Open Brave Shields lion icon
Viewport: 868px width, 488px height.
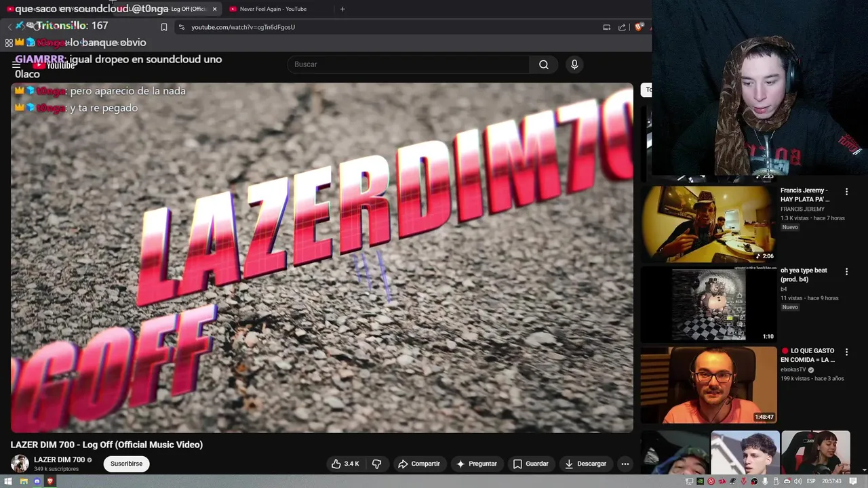click(639, 27)
